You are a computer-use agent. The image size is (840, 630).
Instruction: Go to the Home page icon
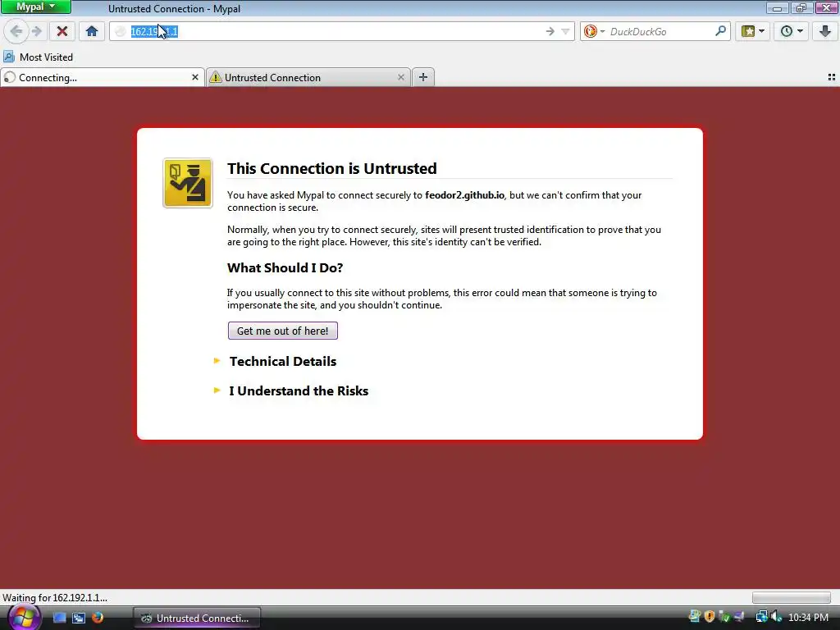click(x=92, y=32)
